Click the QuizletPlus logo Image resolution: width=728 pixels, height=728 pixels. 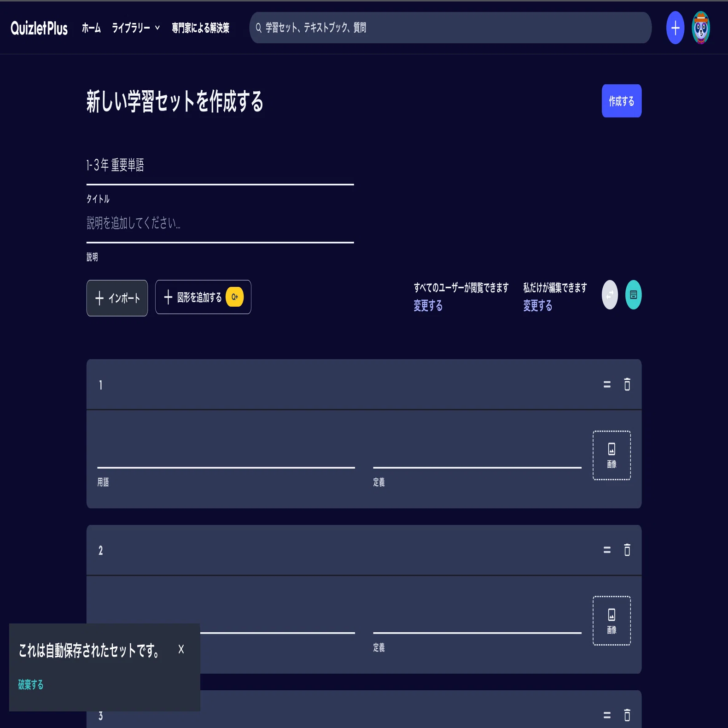(39, 28)
